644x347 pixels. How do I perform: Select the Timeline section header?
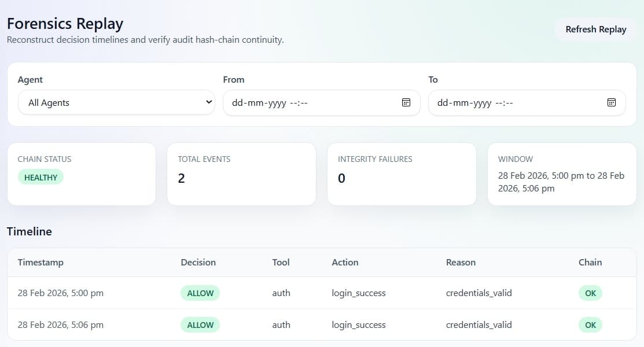click(x=29, y=231)
